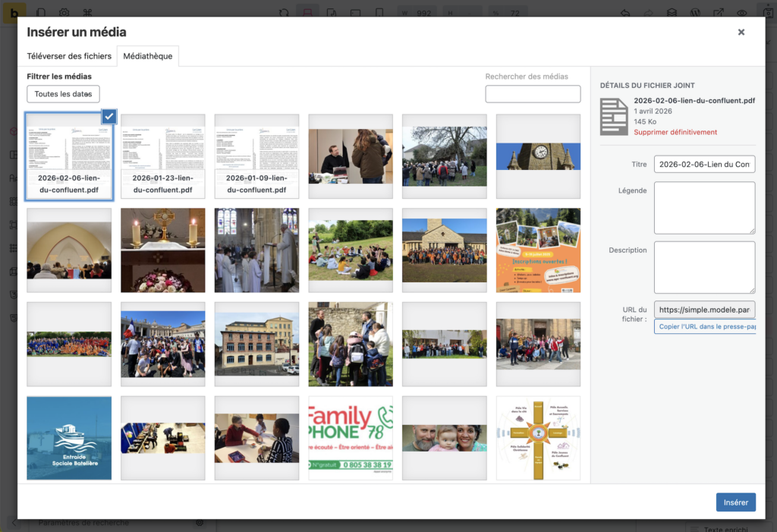Image resolution: width=777 pixels, height=532 pixels.
Task: Focus the Rechercher des médias search field
Action: click(x=533, y=93)
